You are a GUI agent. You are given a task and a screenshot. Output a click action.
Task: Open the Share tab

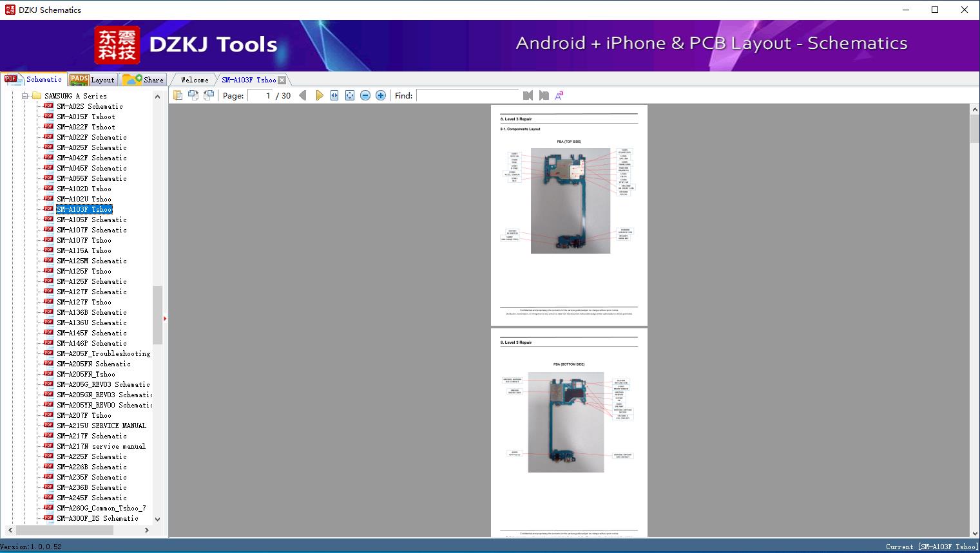pyautogui.click(x=143, y=80)
